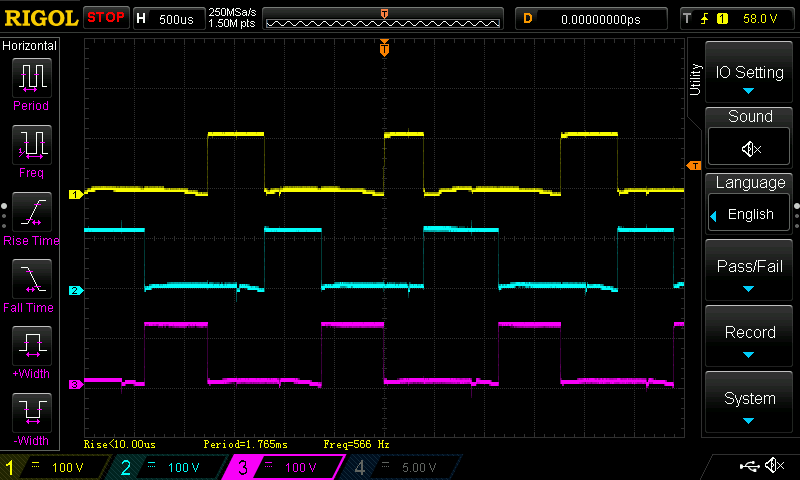Viewport: 800px width, 480px height.
Task: Select the Period measurement icon
Action: coord(32,78)
